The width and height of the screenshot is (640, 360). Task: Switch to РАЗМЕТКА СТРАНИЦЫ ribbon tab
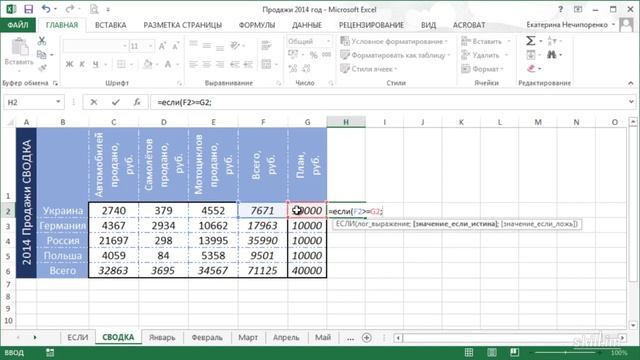pos(182,25)
